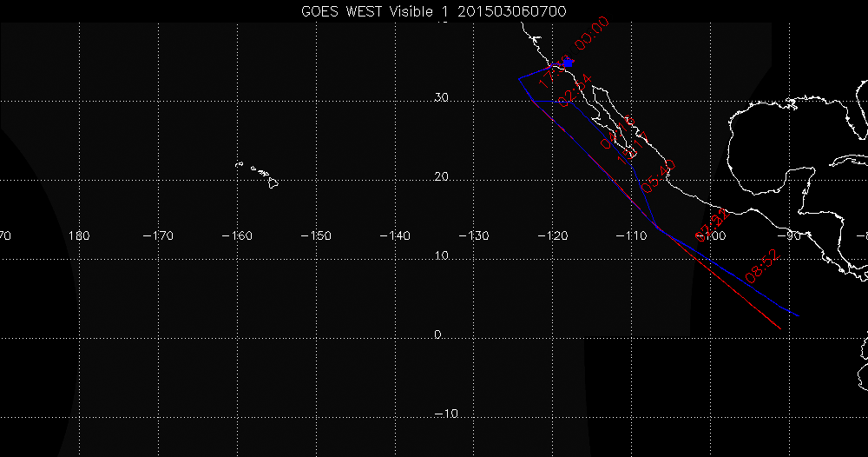Click the westernmost corner of blue track
The image size is (868, 457).
click(519, 79)
